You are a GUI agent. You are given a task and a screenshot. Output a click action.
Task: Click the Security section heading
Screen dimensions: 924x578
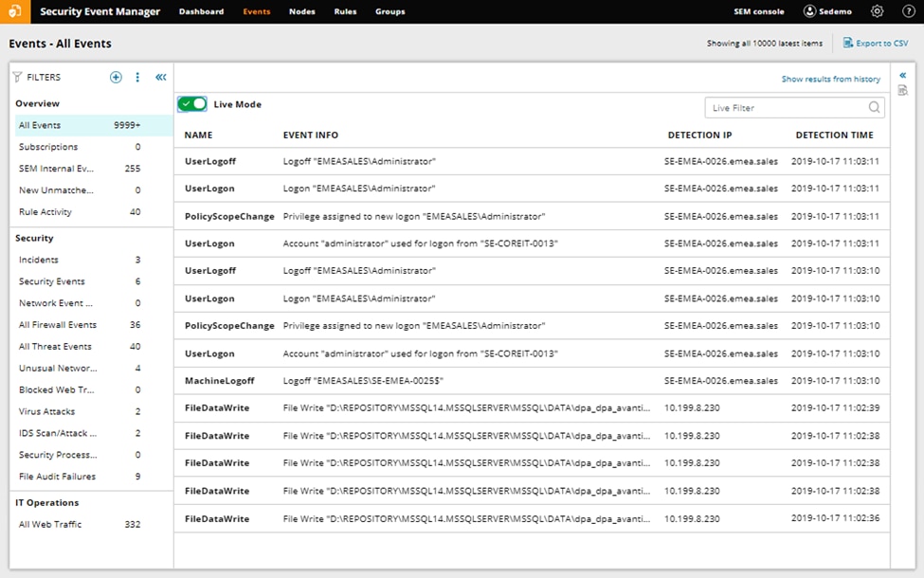(x=34, y=238)
